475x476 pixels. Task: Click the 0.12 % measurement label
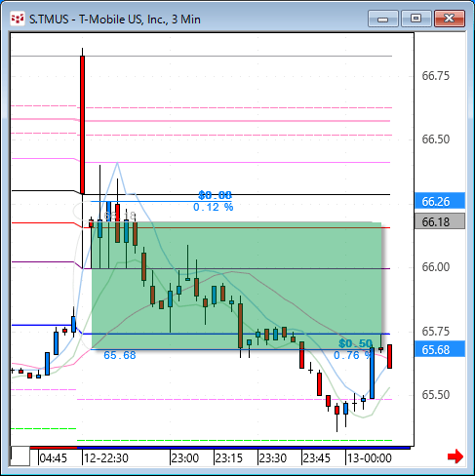(214, 207)
